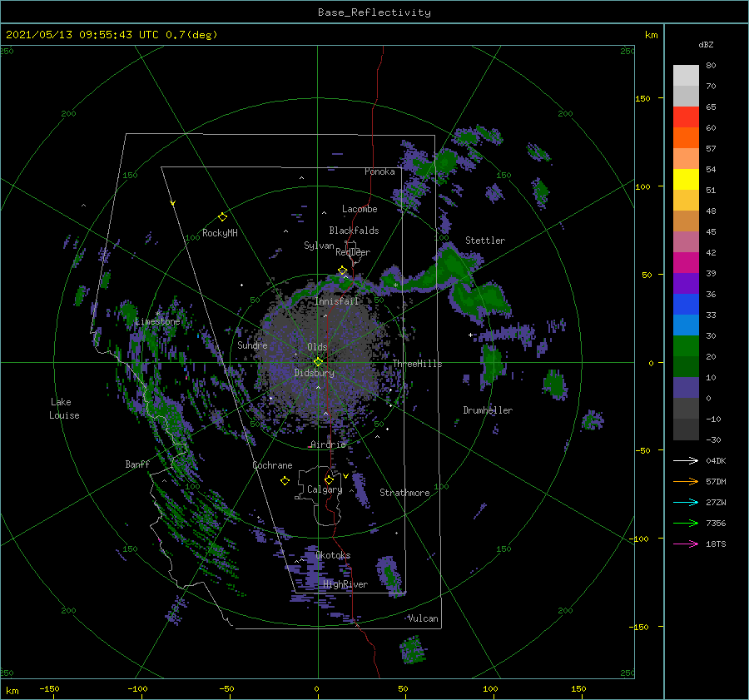Click the Sylvan label
This screenshot has height=700, width=749.
tap(319, 246)
